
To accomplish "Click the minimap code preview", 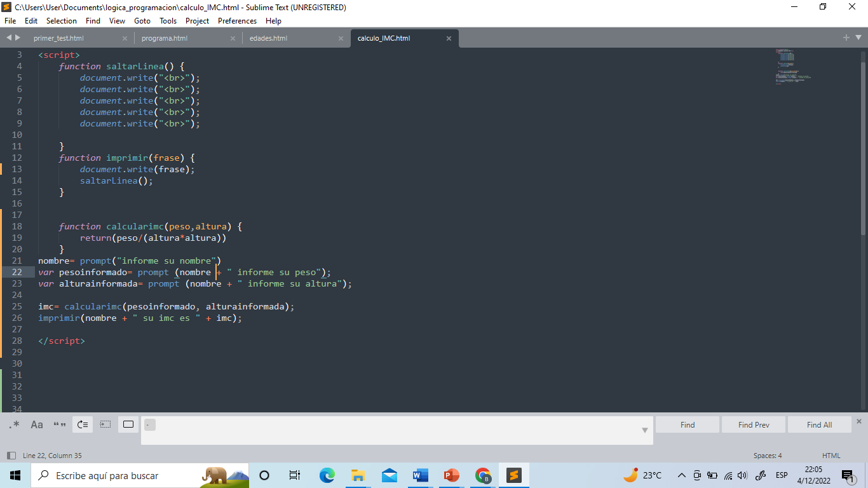I will [x=793, y=66].
